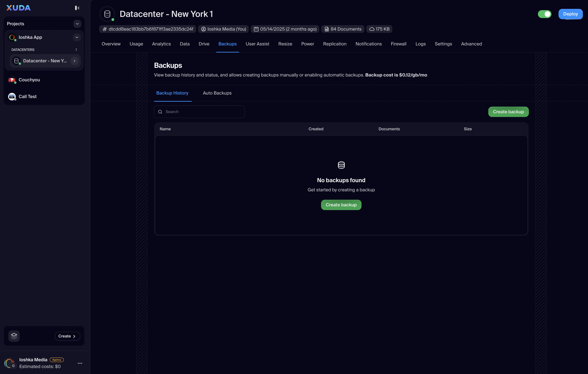Screen dimensions: 588x374
Task: Toggle the datacenter power switch off
Action: click(545, 14)
